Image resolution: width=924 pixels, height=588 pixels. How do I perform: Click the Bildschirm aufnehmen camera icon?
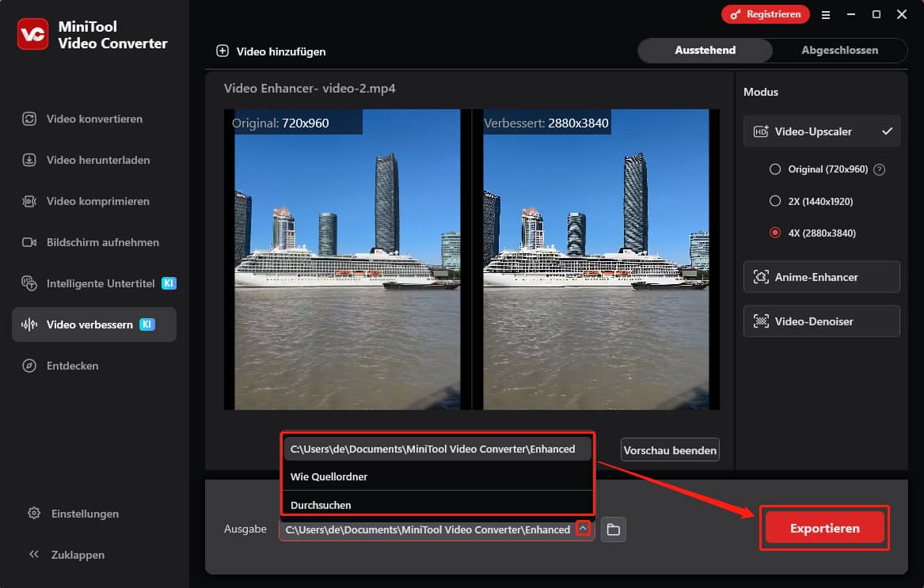click(x=29, y=243)
